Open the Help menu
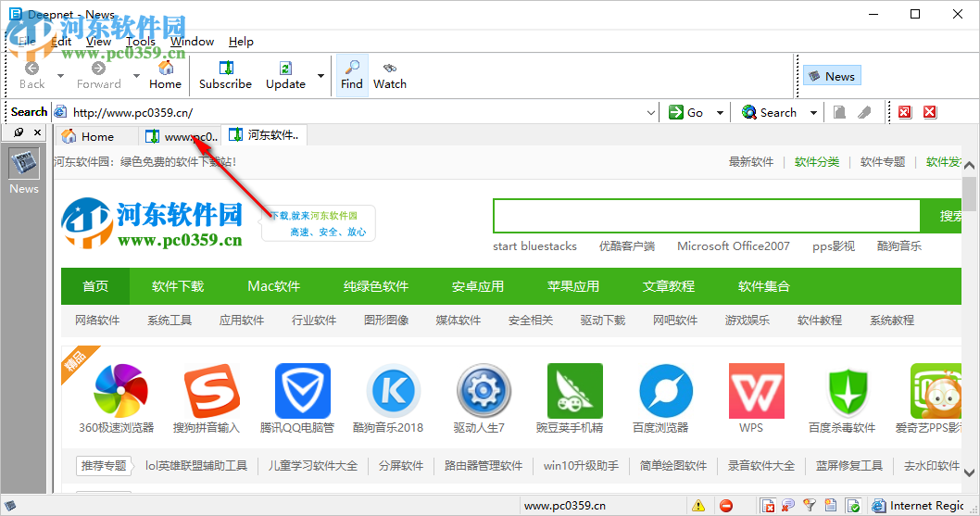The height and width of the screenshot is (516, 980). [x=241, y=42]
